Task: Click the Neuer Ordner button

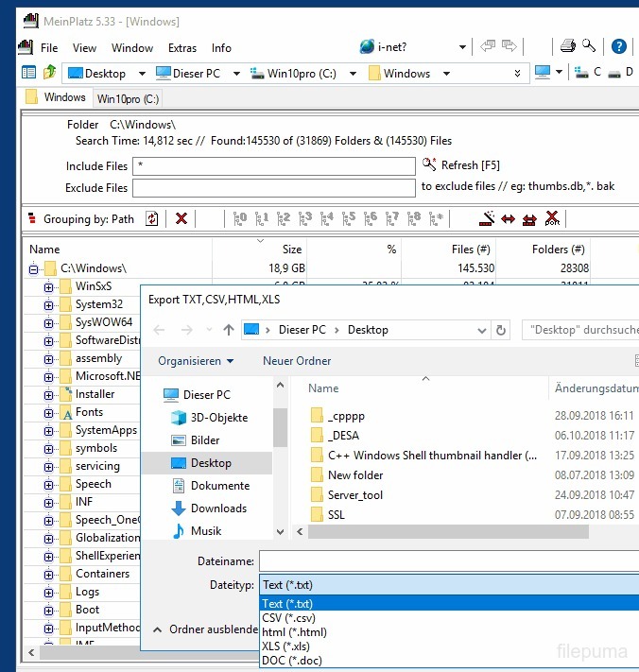Action: 297,361
